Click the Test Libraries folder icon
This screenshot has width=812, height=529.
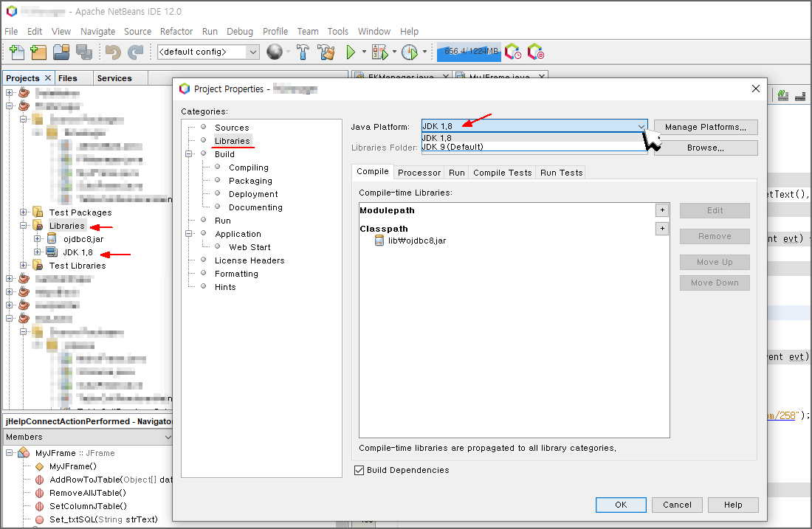coord(38,265)
